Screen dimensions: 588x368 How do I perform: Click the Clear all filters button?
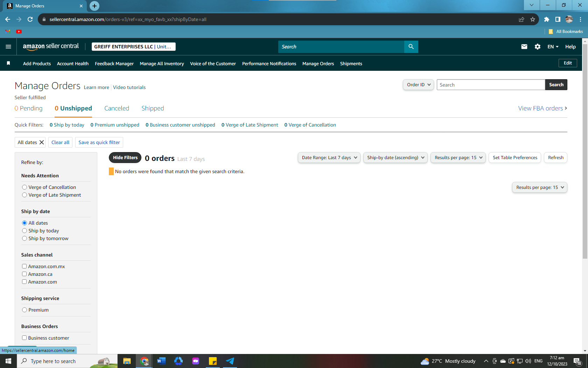point(61,142)
